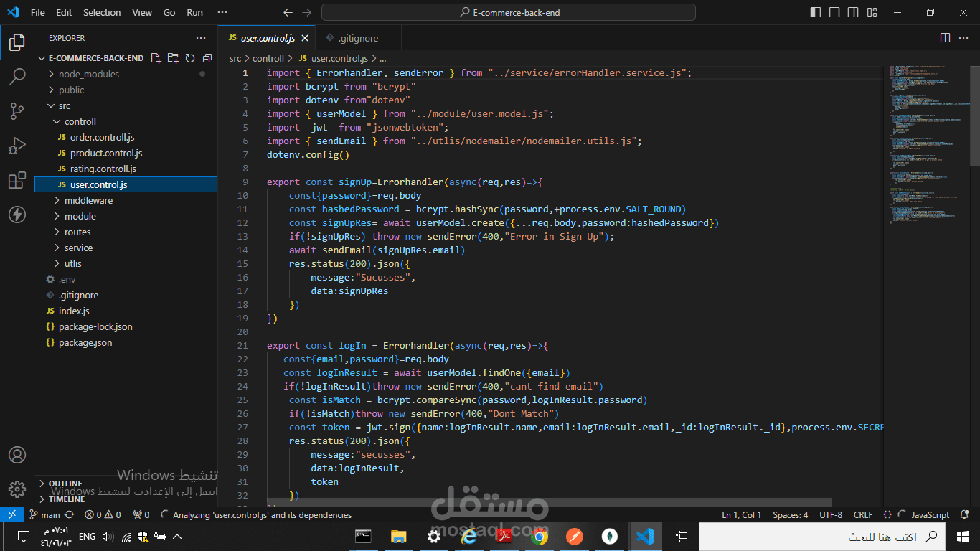Select JavaScript language mode in status bar
The image size is (980, 551).
tap(930, 514)
